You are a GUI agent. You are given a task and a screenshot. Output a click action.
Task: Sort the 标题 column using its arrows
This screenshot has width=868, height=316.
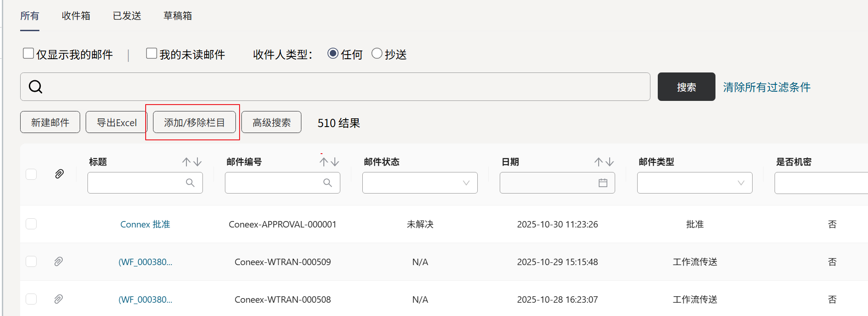point(192,162)
